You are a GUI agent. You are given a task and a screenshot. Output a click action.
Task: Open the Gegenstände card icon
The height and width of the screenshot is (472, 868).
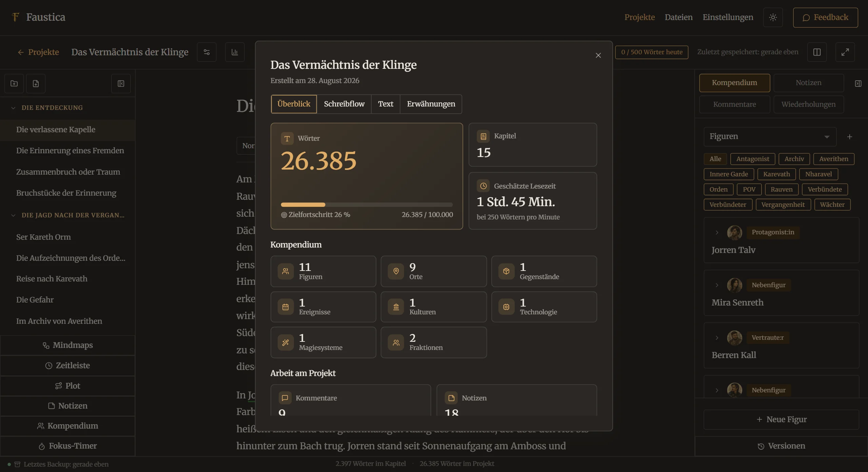pyautogui.click(x=506, y=271)
